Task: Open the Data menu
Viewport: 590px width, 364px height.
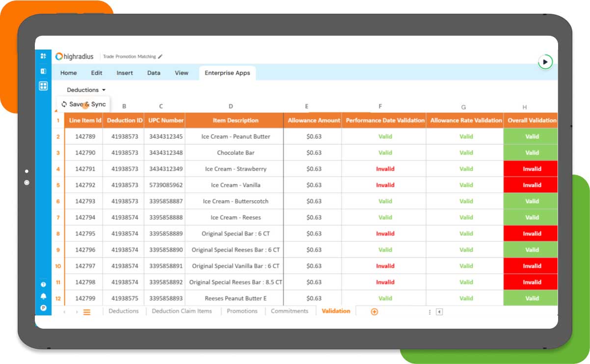Action: click(154, 73)
